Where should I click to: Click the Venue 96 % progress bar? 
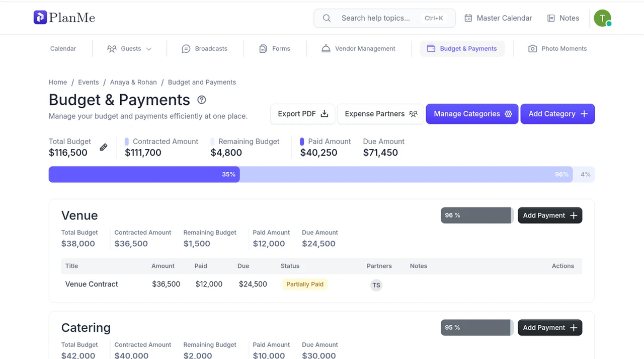coord(477,216)
